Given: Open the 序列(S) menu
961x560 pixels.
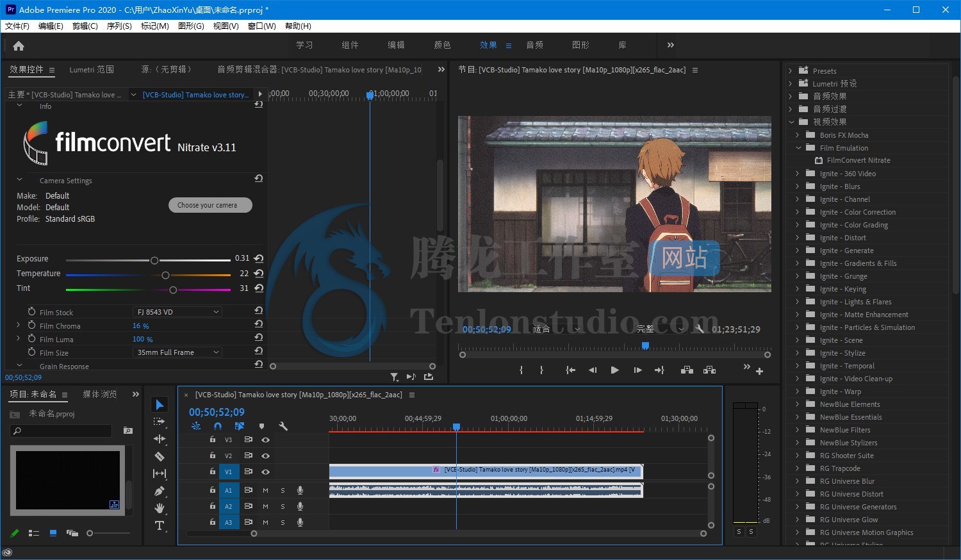Looking at the screenshot, I should pos(119,26).
